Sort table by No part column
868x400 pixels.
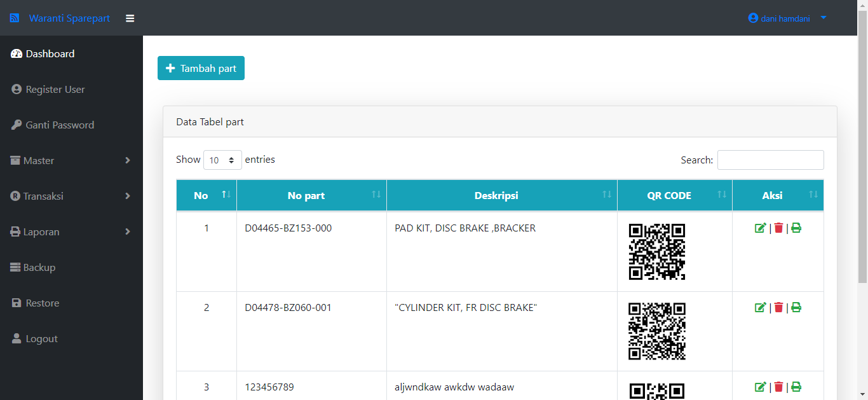point(311,195)
